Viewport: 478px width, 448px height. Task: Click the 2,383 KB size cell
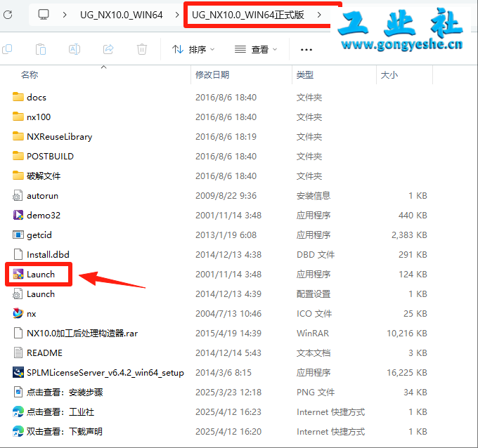click(x=409, y=235)
